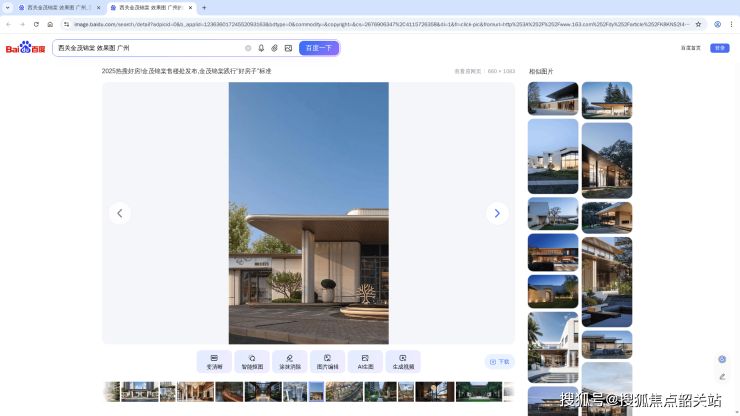
Task: Click the 百度一下 search button
Action: 319,48
